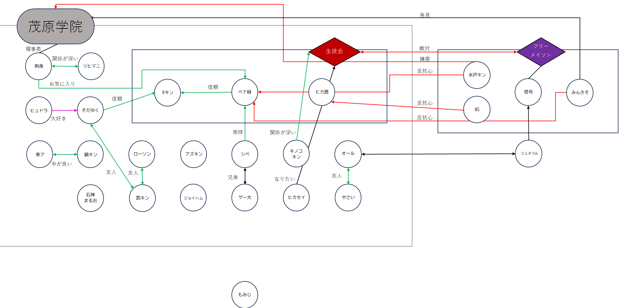Image resolution: width=644 pixels, height=308 pixels.
Task: Click the なりたい label
Action: click(x=285, y=179)
